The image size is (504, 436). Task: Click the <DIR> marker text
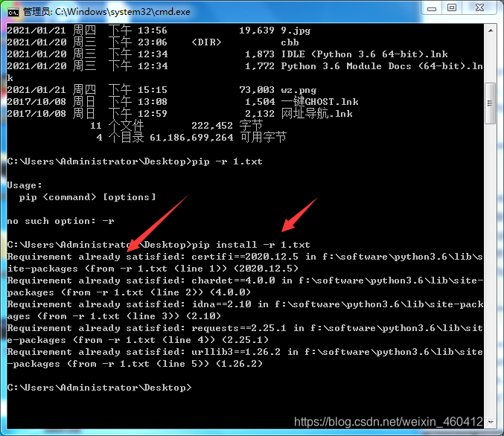point(206,42)
